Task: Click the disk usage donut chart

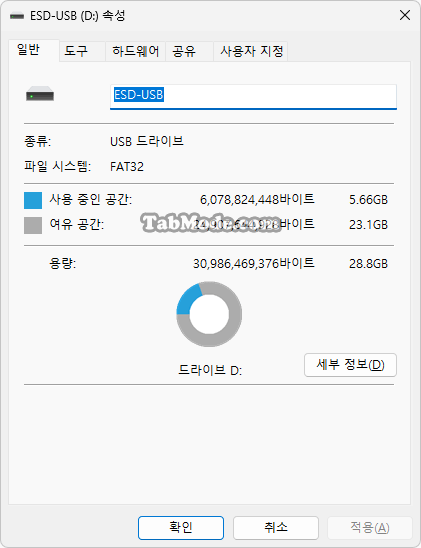Action: (x=209, y=314)
